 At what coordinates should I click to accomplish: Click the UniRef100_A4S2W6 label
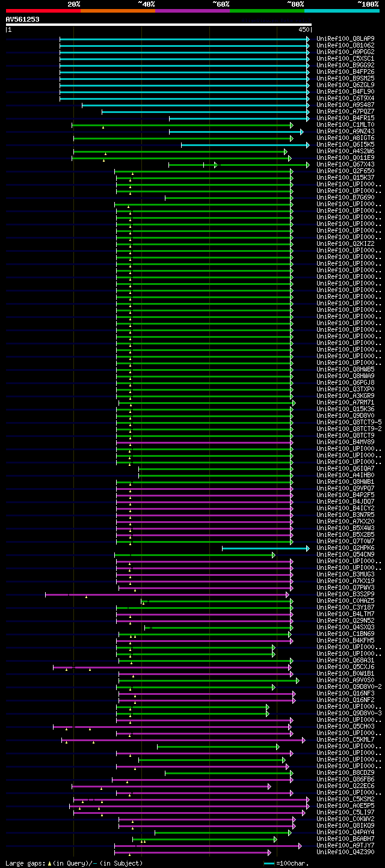(x=345, y=151)
